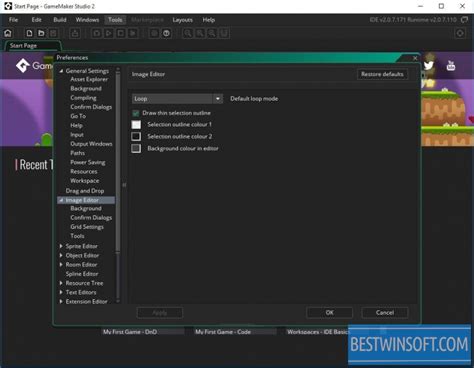Select Drag and Drop in preferences tree

coord(85,191)
